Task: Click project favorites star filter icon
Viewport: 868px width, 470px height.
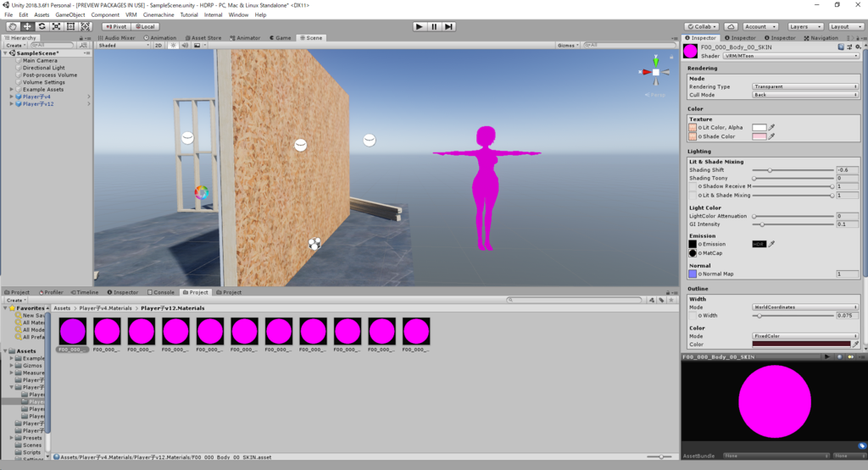Action: point(671,301)
